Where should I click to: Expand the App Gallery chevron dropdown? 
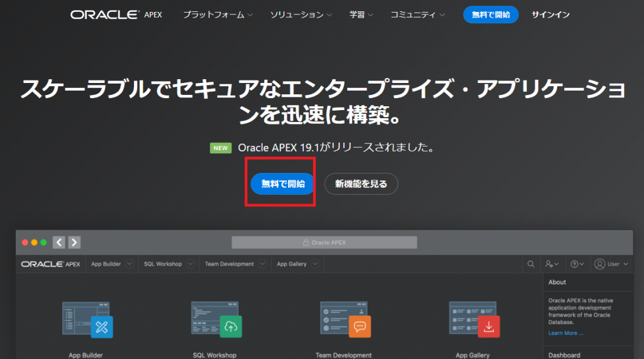(315, 263)
